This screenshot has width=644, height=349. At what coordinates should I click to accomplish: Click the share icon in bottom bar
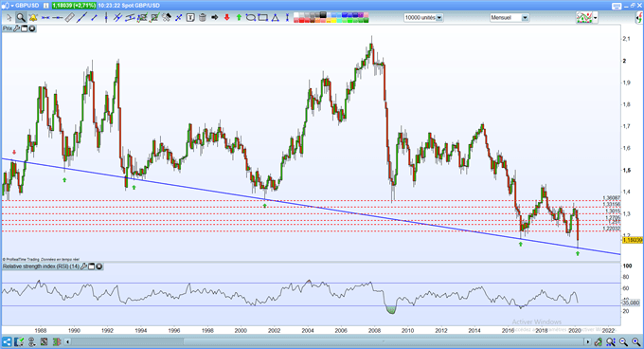point(7,341)
